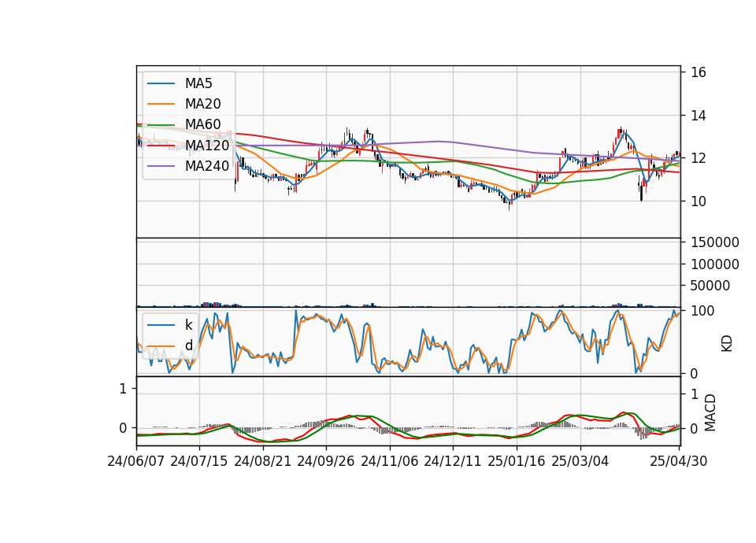The width and height of the screenshot is (756, 543).
Task: Click the 24/07/15 date tick label
Action: 199,461
